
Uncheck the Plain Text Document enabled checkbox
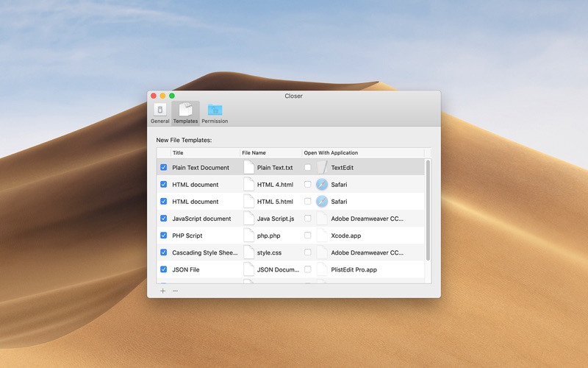click(163, 167)
